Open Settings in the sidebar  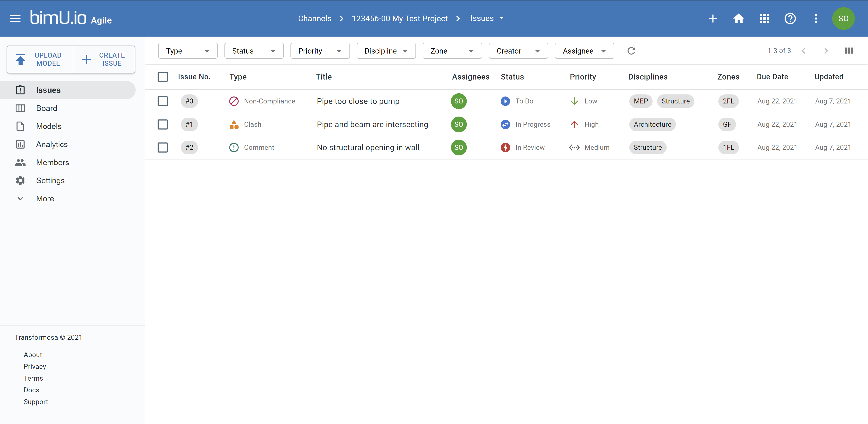click(68, 180)
